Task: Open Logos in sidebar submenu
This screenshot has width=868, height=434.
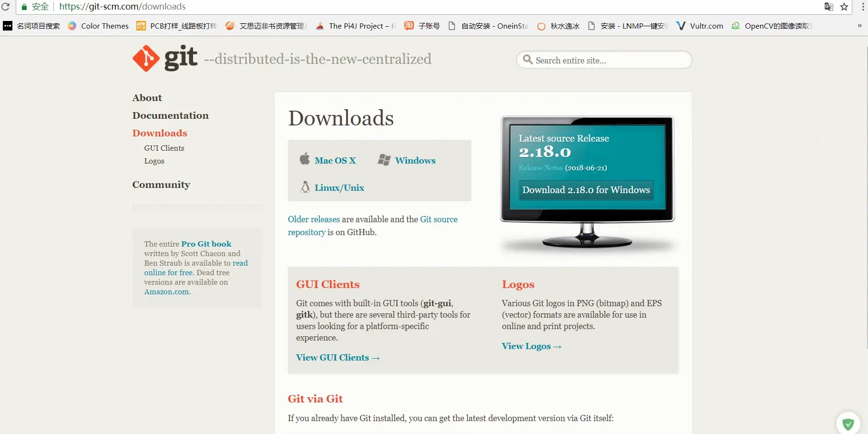Action: coord(154,161)
